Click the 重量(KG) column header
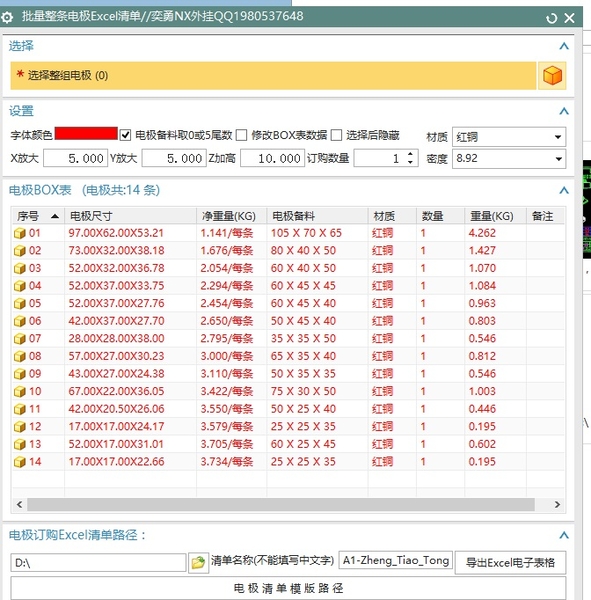This screenshot has height=600, width=591. (x=495, y=216)
